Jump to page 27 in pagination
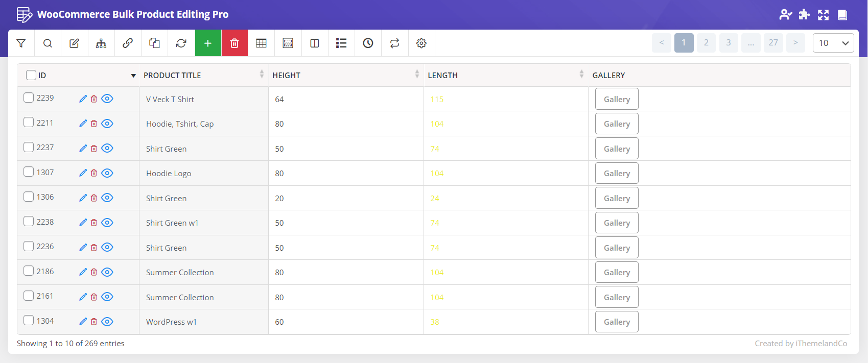868x363 pixels. coord(773,43)
